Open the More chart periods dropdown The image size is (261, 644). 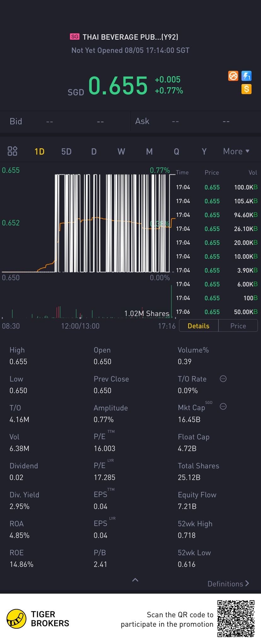click(x=236, y=151)
